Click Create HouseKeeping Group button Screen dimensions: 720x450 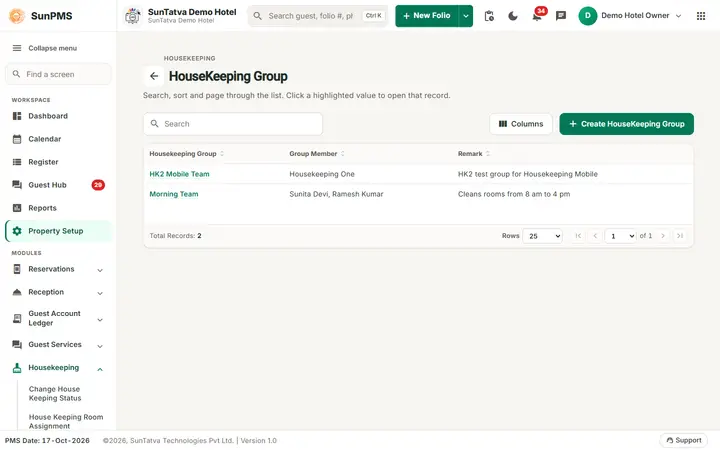[626, 124]
